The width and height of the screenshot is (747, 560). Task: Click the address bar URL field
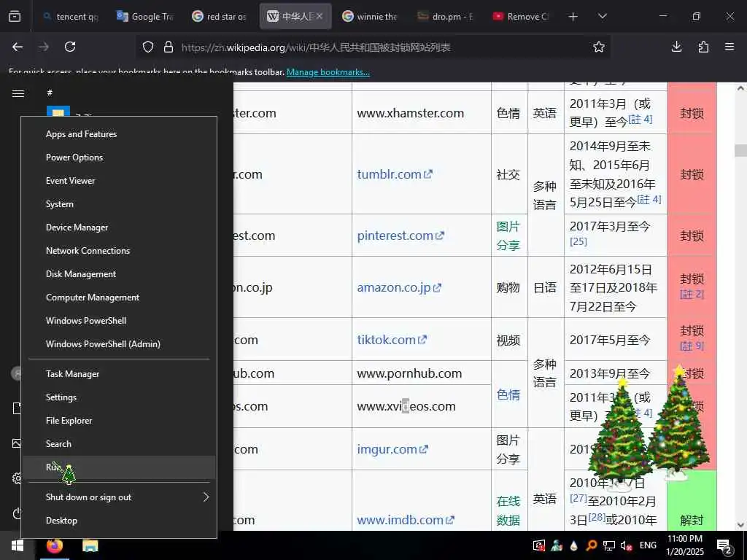[371, 47]
